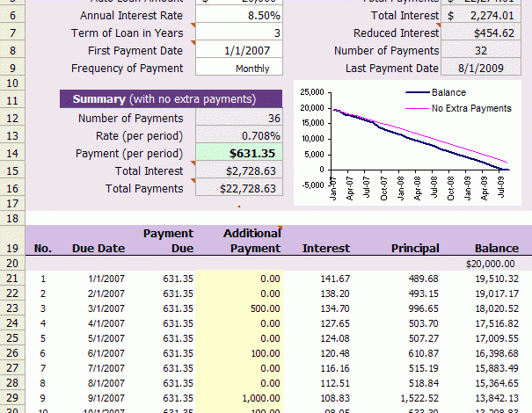Screen dimensions: 532x413
Task: Click the Payment Due column header
Action: coord(168,241)
